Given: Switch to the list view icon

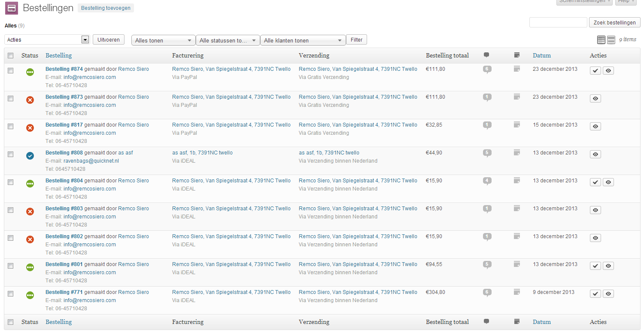Looking at the screenshot, I should (x=601, y=40).
